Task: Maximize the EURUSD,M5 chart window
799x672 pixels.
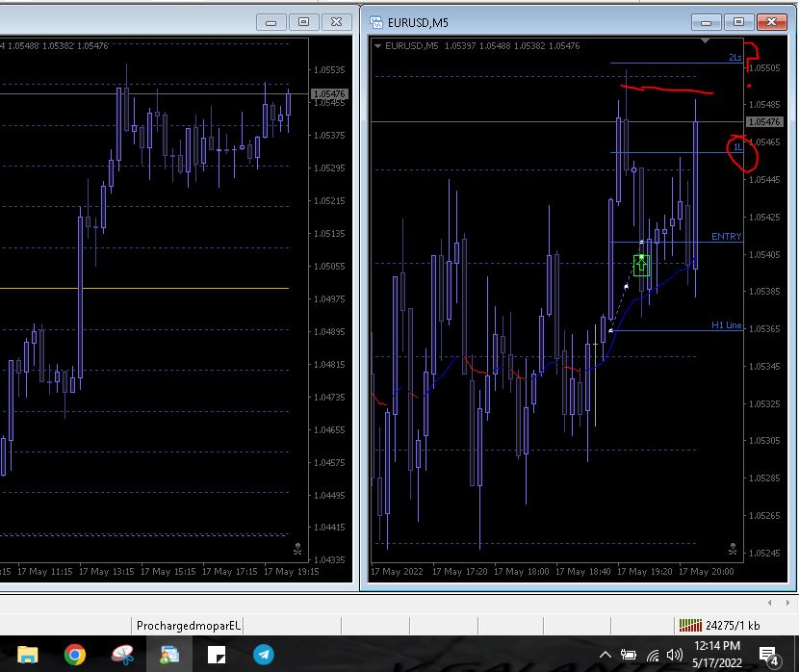Action: [x=738, y=22]
